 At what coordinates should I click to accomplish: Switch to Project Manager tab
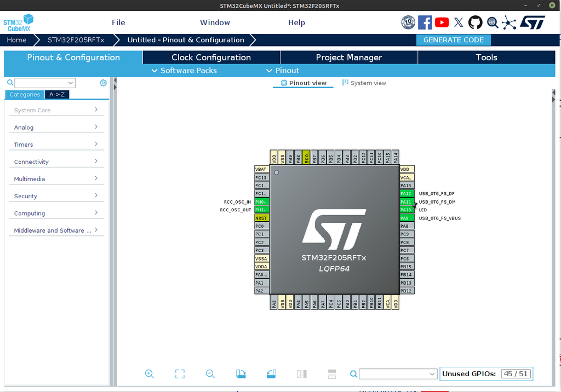(349, 57)
